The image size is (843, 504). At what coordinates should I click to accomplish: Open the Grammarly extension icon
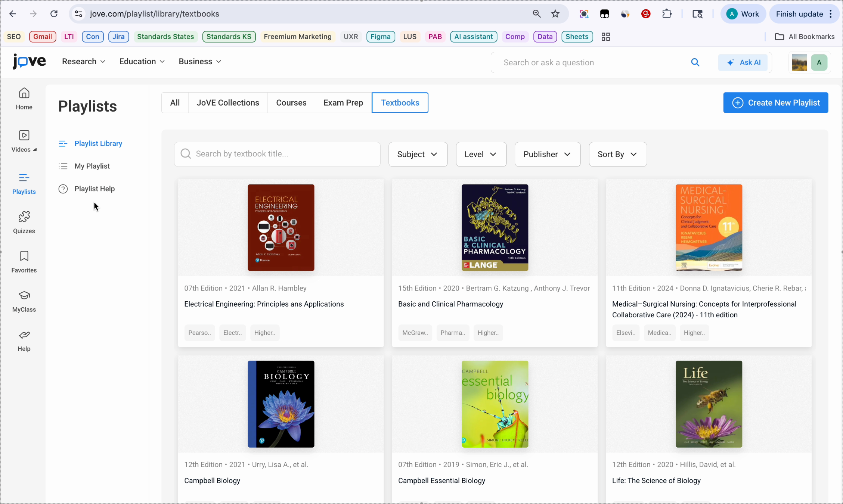[646, 14]
